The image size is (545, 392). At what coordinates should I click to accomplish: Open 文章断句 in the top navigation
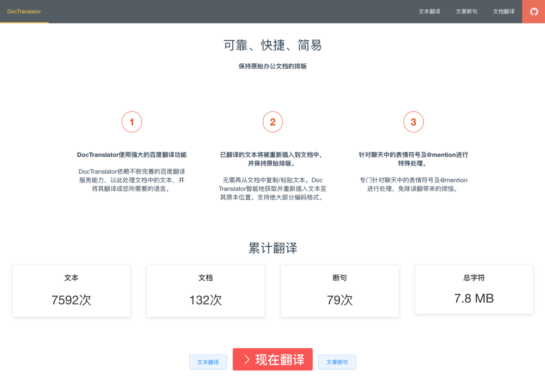(x=466, y=12)
